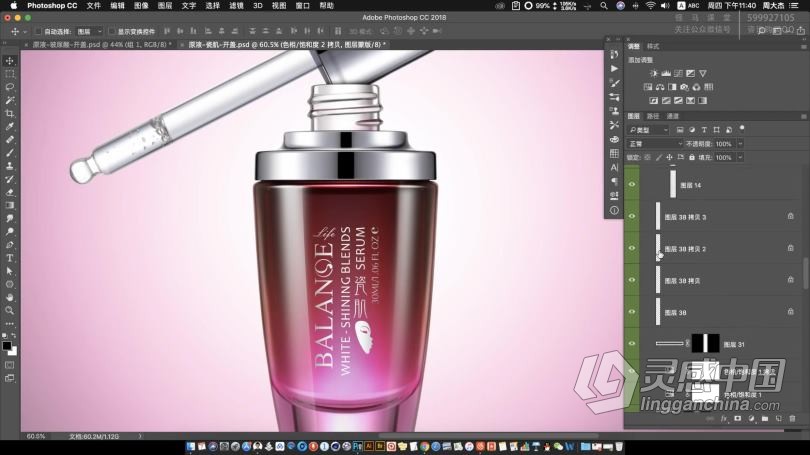The height and width of the screenshot is (455, 810).
Task: Add a Color Balance adjustment
Action: (x=660, y=87)
